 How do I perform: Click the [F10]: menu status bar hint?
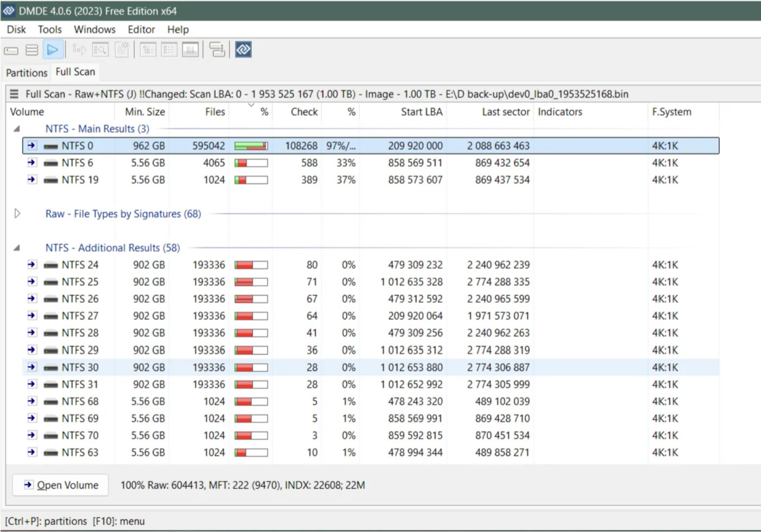[119, 521]
